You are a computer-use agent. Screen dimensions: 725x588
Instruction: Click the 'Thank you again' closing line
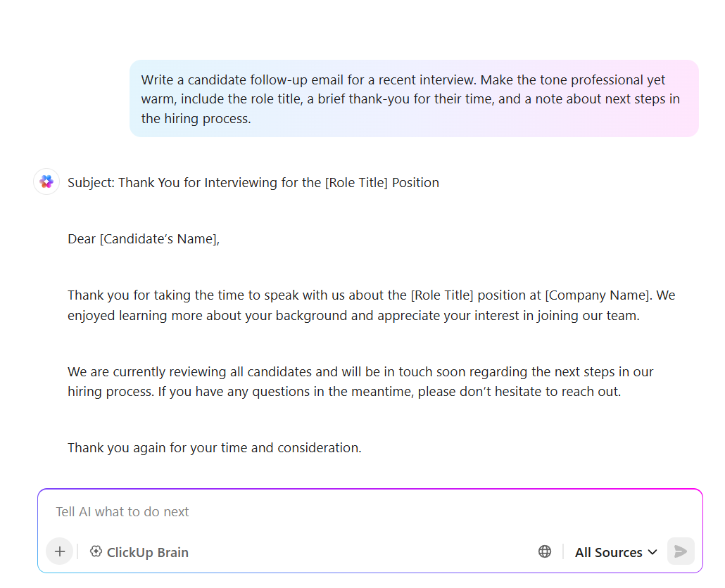(x=215, y=448)
